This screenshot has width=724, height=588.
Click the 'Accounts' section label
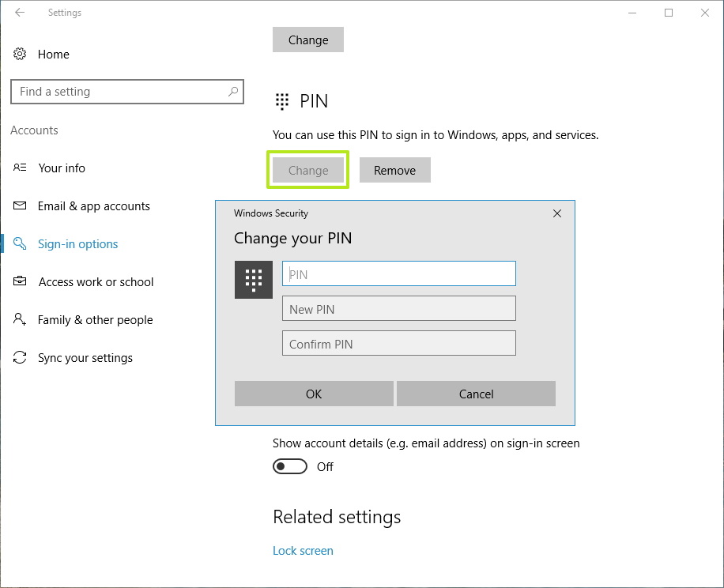[x=34, y=130]
